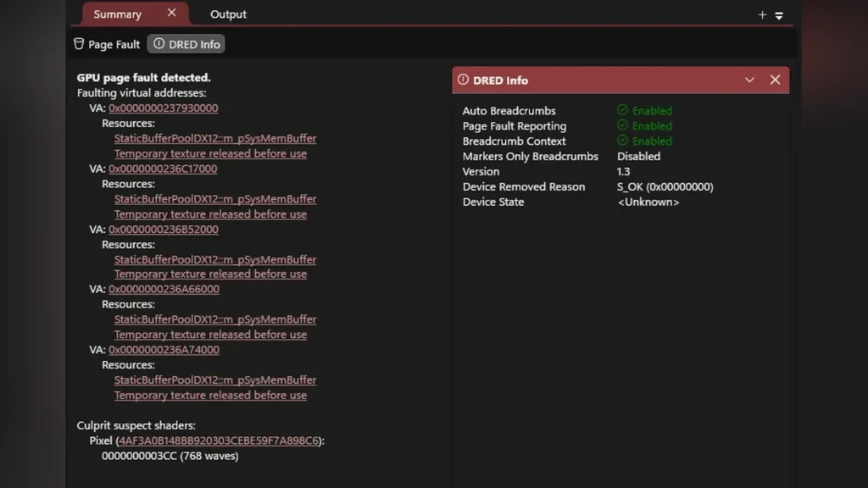Toggle the DRED Info button
Viewport: 868px width, 488px height.
pyautogui.click(x=186, y=44)
